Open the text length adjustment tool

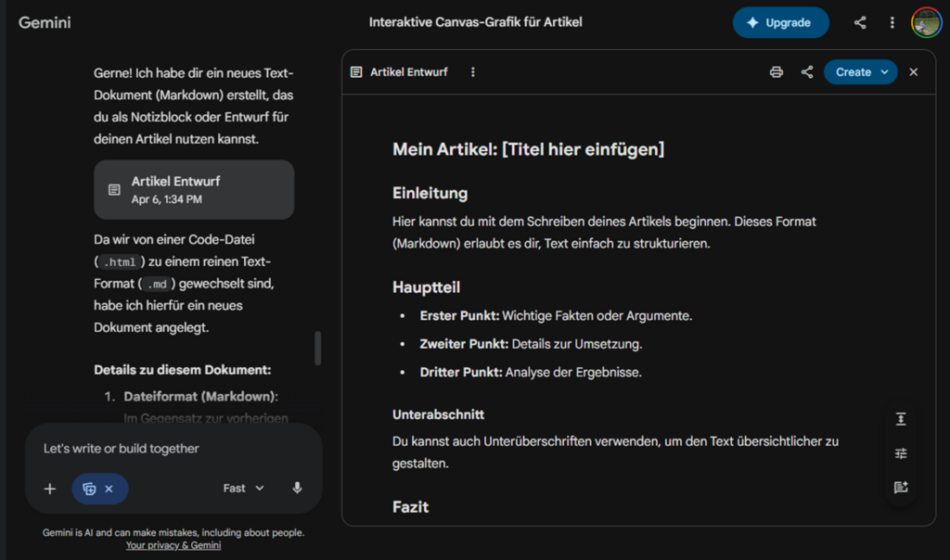[900, 418]
